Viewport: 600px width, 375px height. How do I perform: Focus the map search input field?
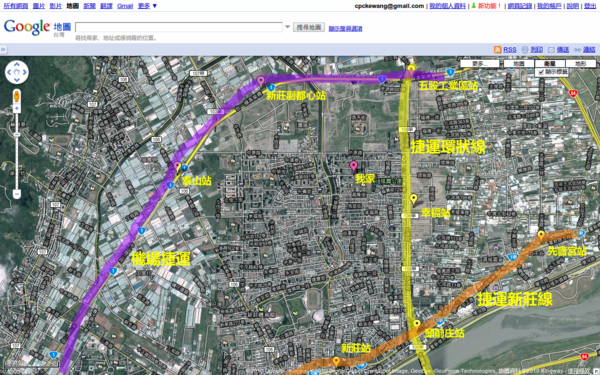pos(179,27)
